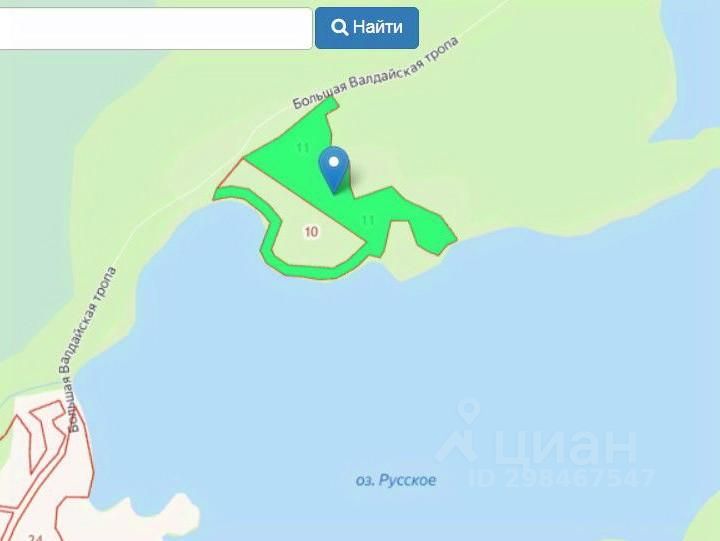This screenshot has width=720, height=541.
Task: Select upper parcel 11 label
Action: (303, 148)
